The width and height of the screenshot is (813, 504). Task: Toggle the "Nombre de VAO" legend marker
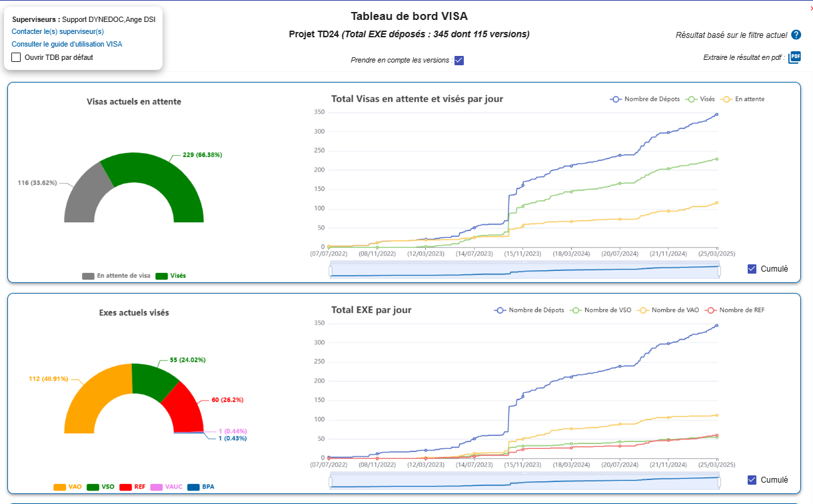[644, 310]
